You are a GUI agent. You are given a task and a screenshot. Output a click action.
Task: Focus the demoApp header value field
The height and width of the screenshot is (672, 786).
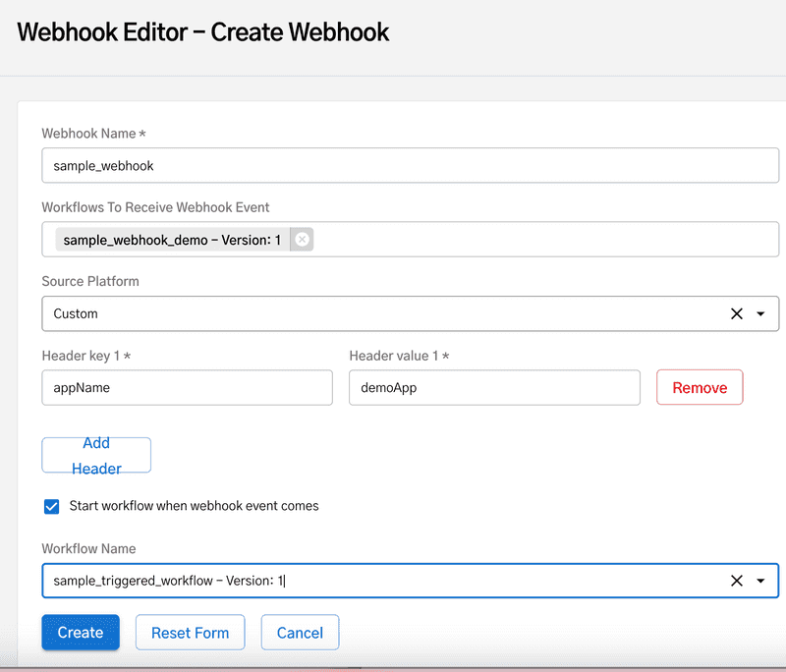494,387
